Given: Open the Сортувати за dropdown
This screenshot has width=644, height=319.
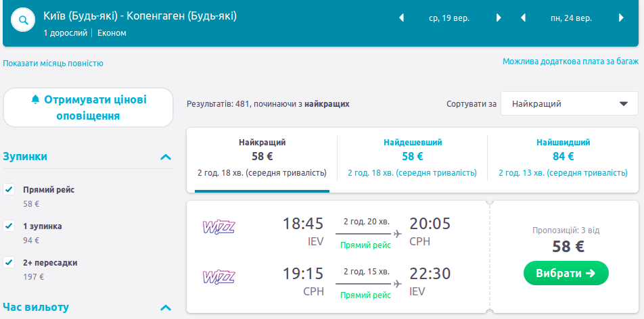Looking at the screenshot, I should coord(569,104).
